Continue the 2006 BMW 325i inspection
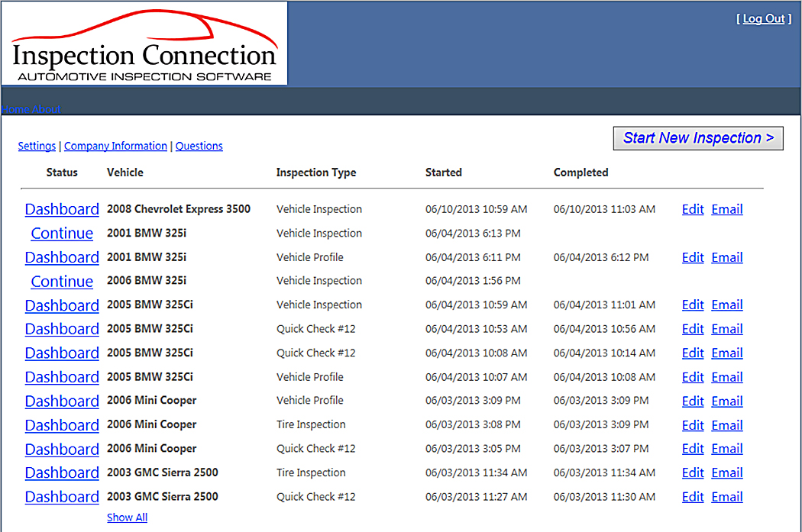This screenshot has height=532, width=802. point(62,282)
